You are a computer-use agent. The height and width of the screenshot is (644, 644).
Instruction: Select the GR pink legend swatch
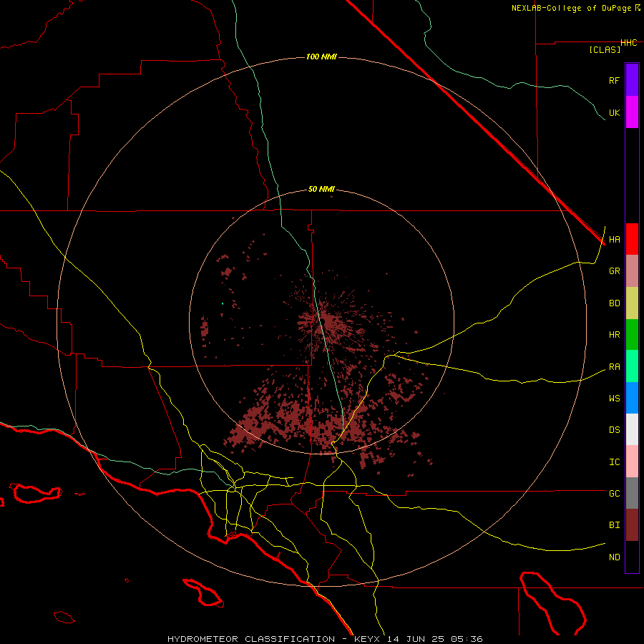point(632,271)
